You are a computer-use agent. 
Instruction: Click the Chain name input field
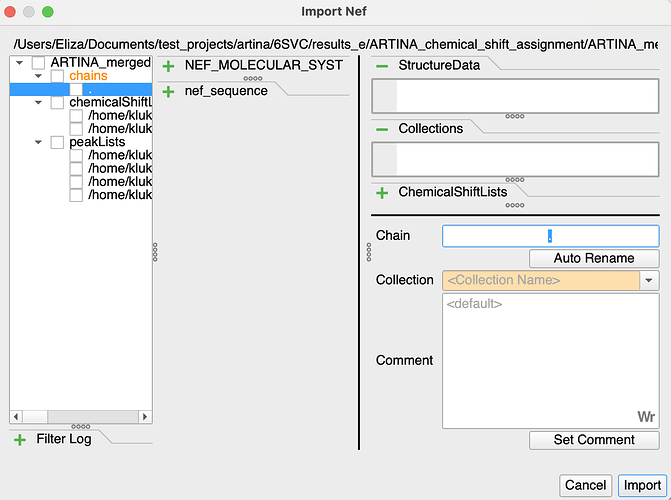550,236
